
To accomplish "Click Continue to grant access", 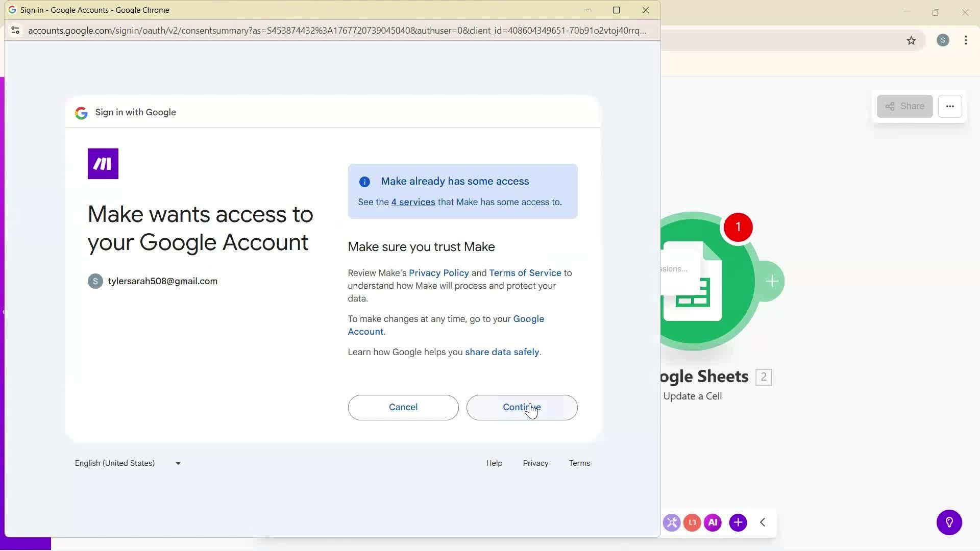I will tap(522, 407).
